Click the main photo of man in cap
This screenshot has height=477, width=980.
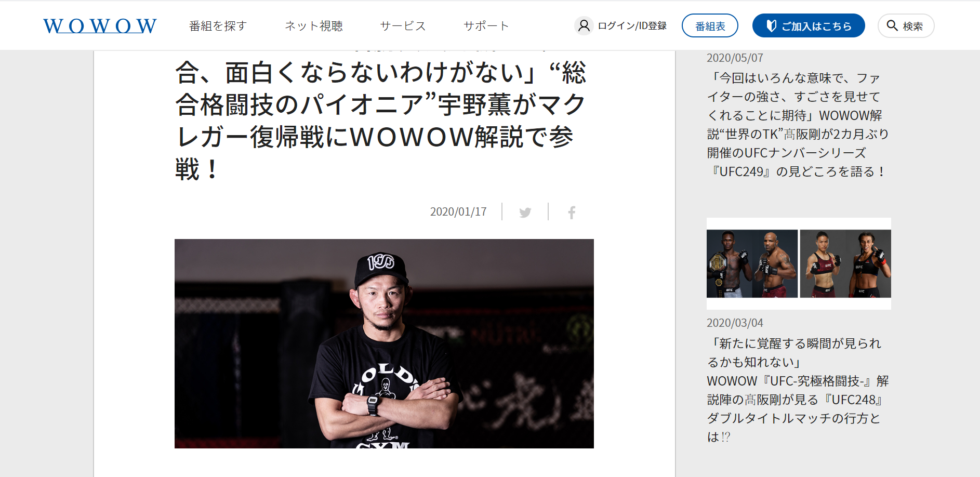pyautogui.click(x=384, y=343)
